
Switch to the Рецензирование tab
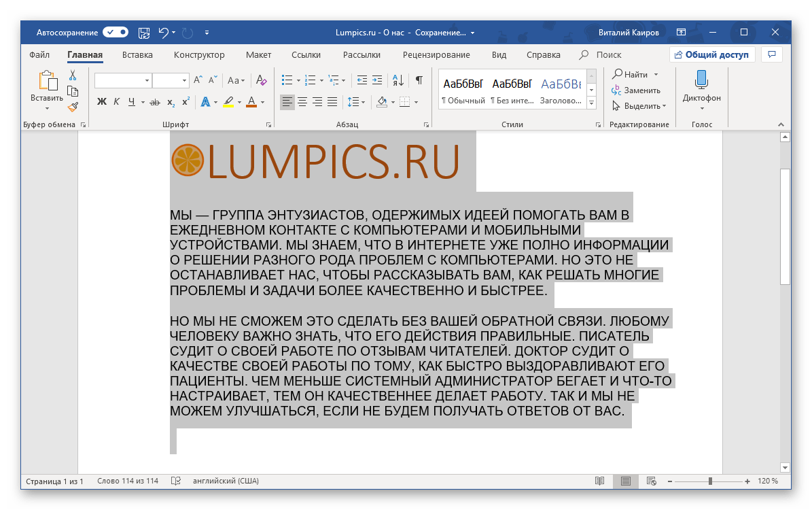[436, 55]
